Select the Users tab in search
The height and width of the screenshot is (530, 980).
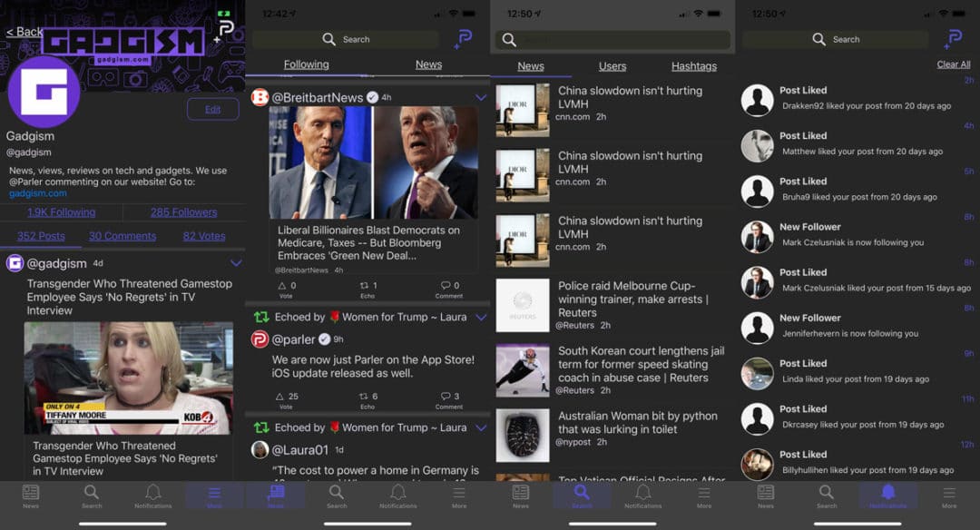612,66
